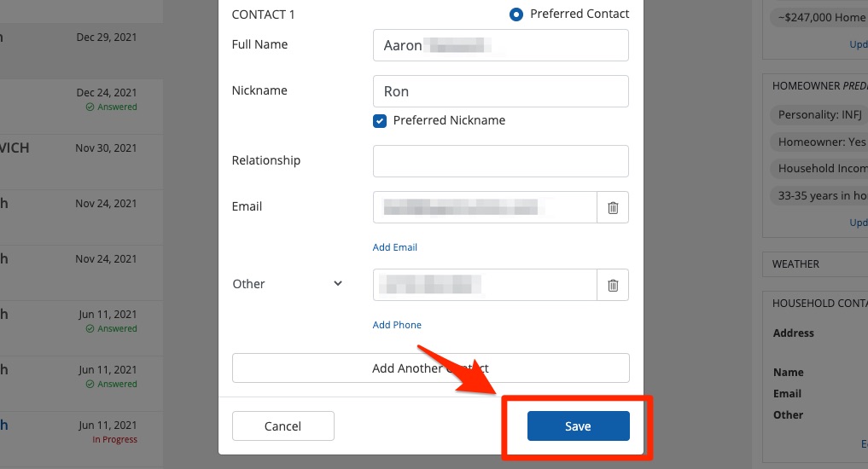Click the phone number input field
Viewport: 868px width, 469px height.
pyautogui.click(x=484, y=285)
